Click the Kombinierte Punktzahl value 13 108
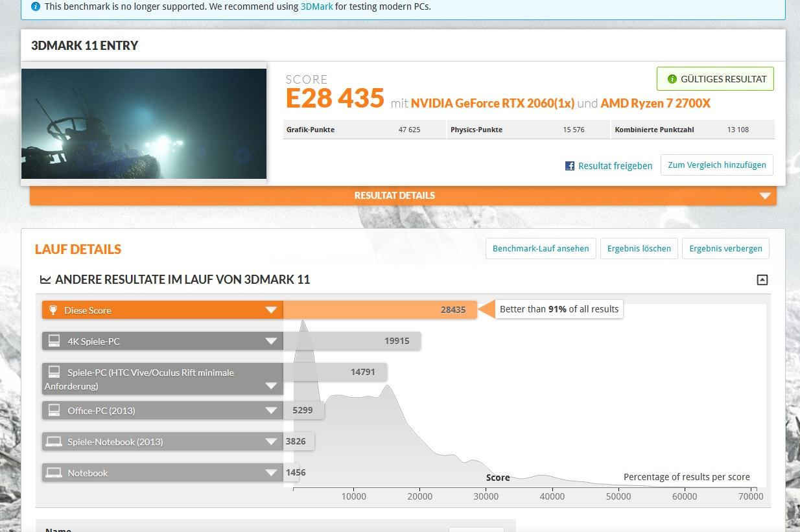The width and height of the screenshot is (800, 532). [x=738, y=130]
